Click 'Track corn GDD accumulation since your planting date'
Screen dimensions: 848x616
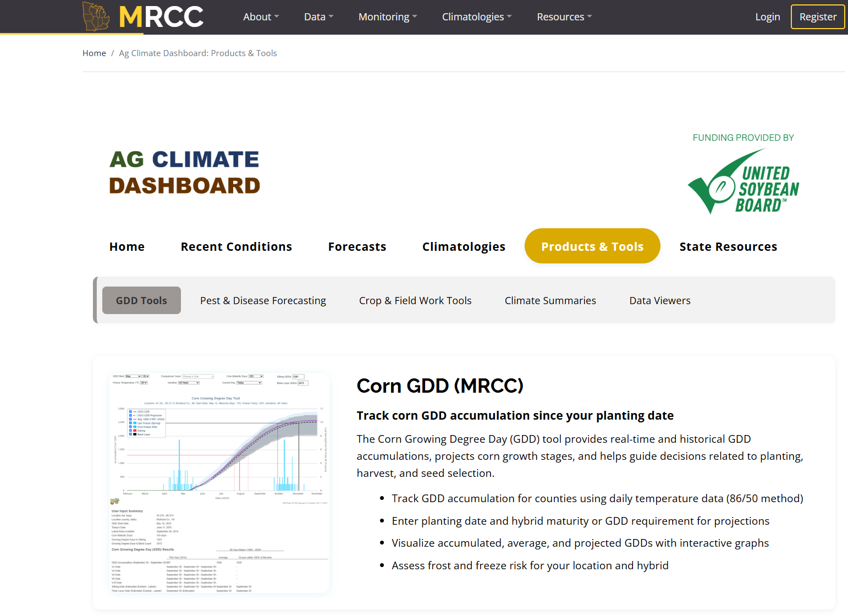[515, 416]
